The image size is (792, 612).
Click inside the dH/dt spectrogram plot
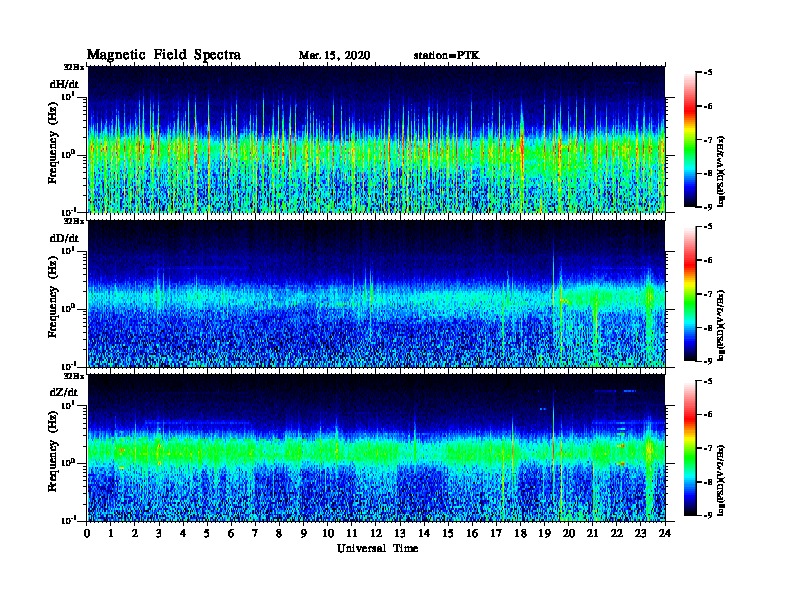(x=376, y=139)
